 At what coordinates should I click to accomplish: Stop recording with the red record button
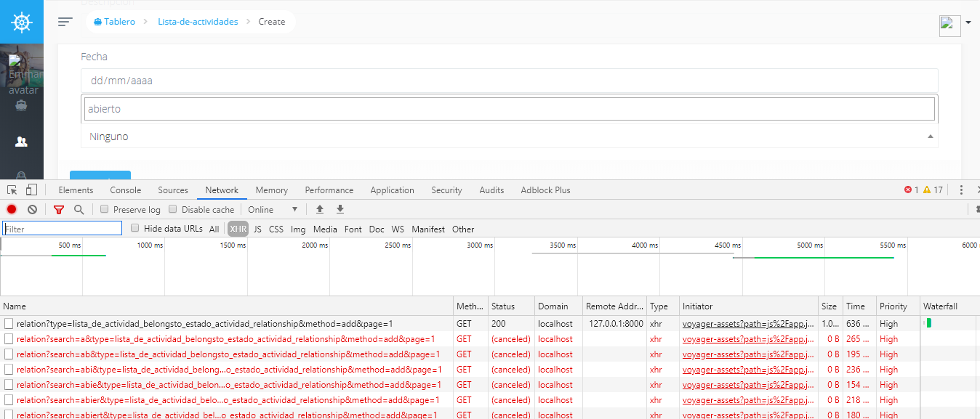tap(10, 209)
